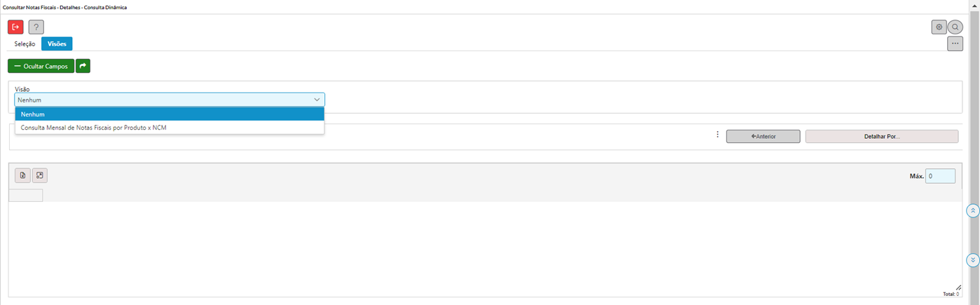The height and width of the screenshot is (305, 980).
Task: Click the green share arrow icon
Action: click(83, 66)
